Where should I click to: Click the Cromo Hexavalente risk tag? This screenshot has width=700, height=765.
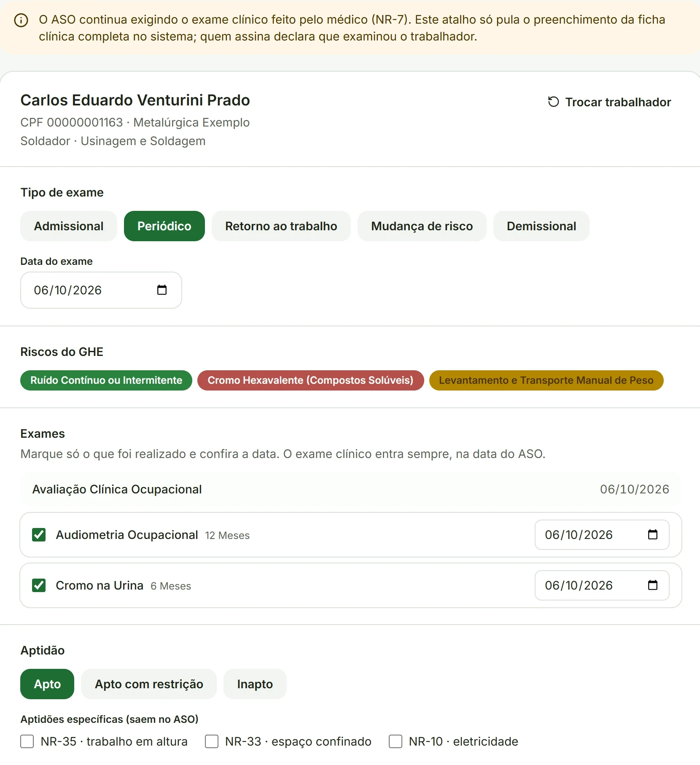(311, 380)
